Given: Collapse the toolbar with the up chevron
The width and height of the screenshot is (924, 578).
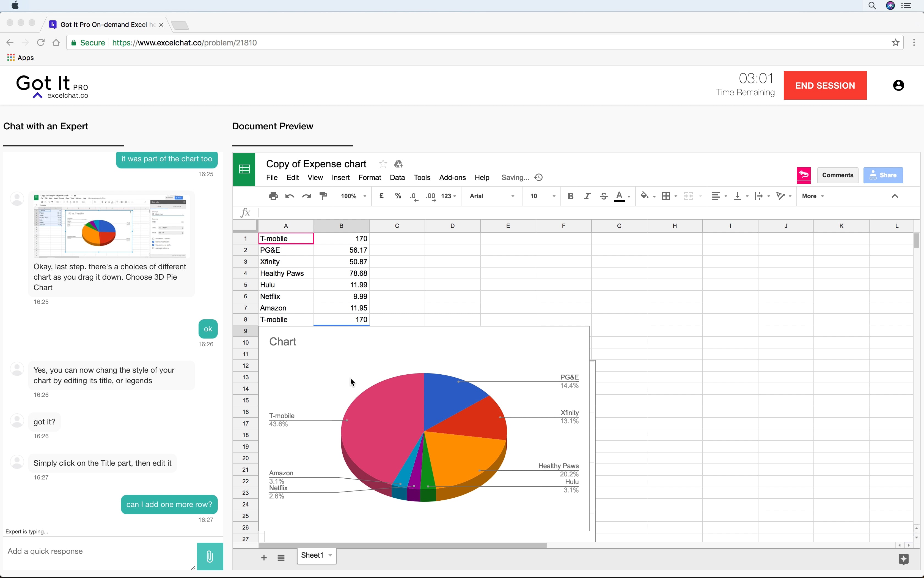Looking at the screenshot, I should [895, 196].
